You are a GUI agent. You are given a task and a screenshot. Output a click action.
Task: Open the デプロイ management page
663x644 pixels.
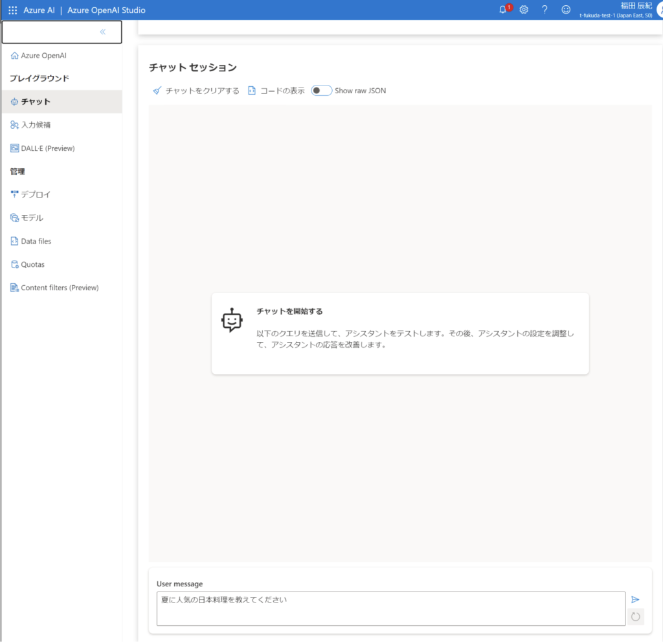36,194
